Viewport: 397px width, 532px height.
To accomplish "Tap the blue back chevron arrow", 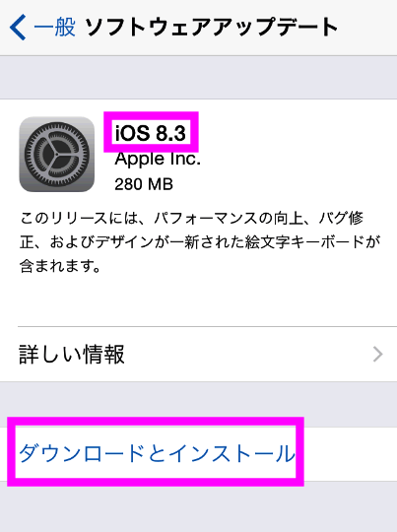I will click(x=18, y=28).
